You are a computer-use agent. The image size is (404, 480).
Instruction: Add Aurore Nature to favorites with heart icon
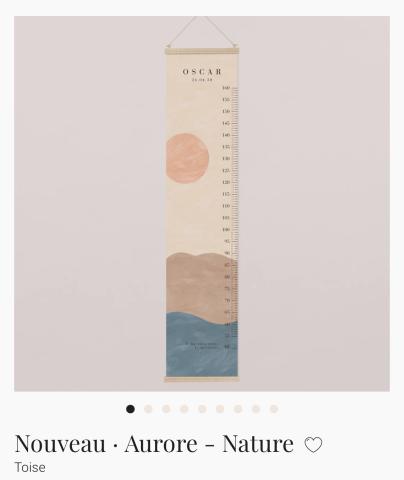[x=313, y=445]
